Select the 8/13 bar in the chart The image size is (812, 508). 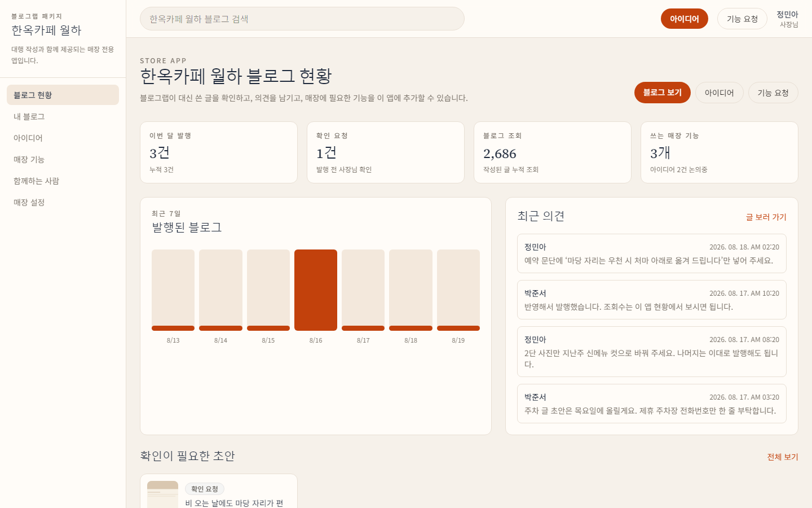tap(173, 290)
